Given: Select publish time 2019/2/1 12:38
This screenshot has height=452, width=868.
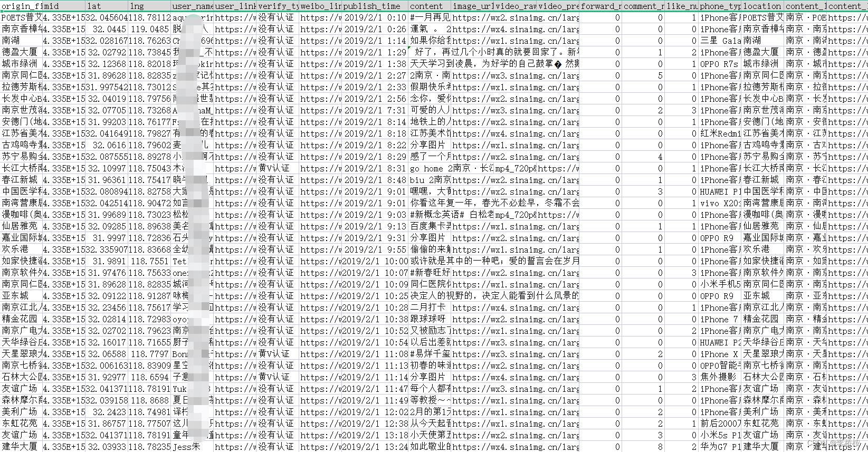Looking at the screenshot, I should (375, 424).
